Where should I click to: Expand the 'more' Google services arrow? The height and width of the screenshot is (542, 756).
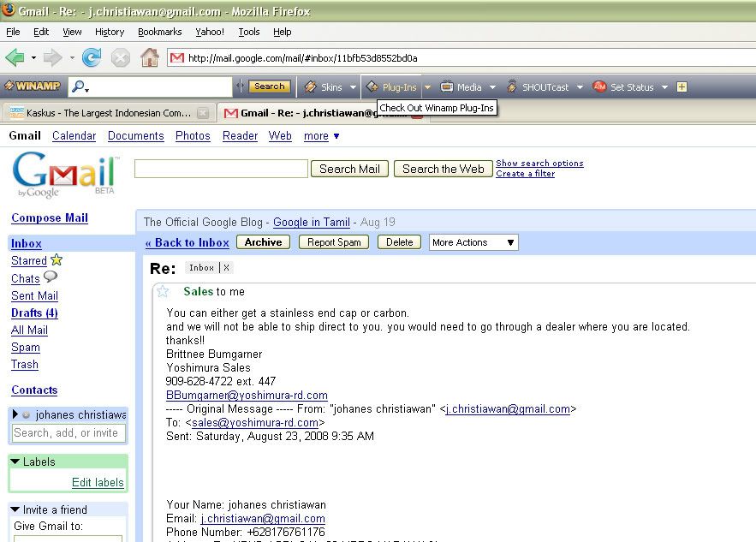click(336, 136)
